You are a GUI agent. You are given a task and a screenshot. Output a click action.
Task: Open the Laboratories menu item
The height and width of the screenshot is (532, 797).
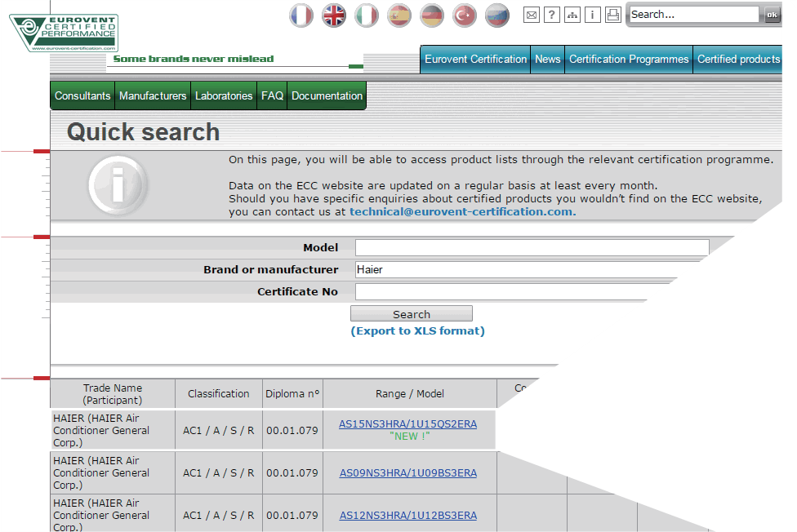pyautogui.click(x=224, y=95)
